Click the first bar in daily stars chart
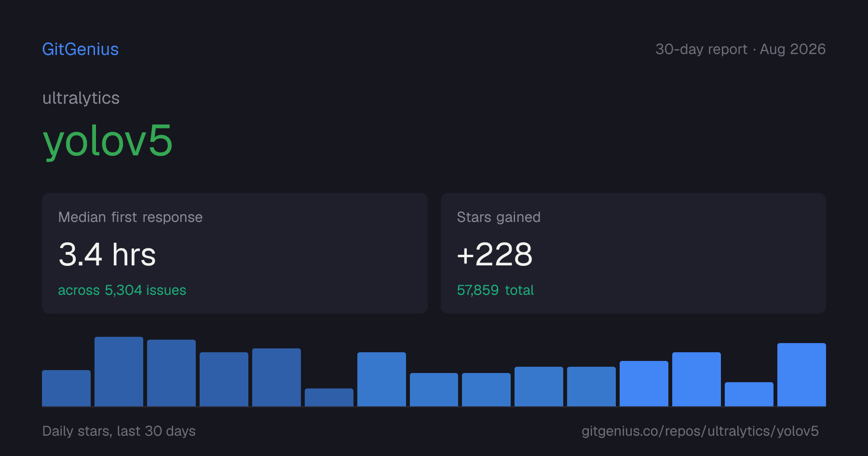Image resolution: width=868 pixels, height=456 pixels. 66,388
